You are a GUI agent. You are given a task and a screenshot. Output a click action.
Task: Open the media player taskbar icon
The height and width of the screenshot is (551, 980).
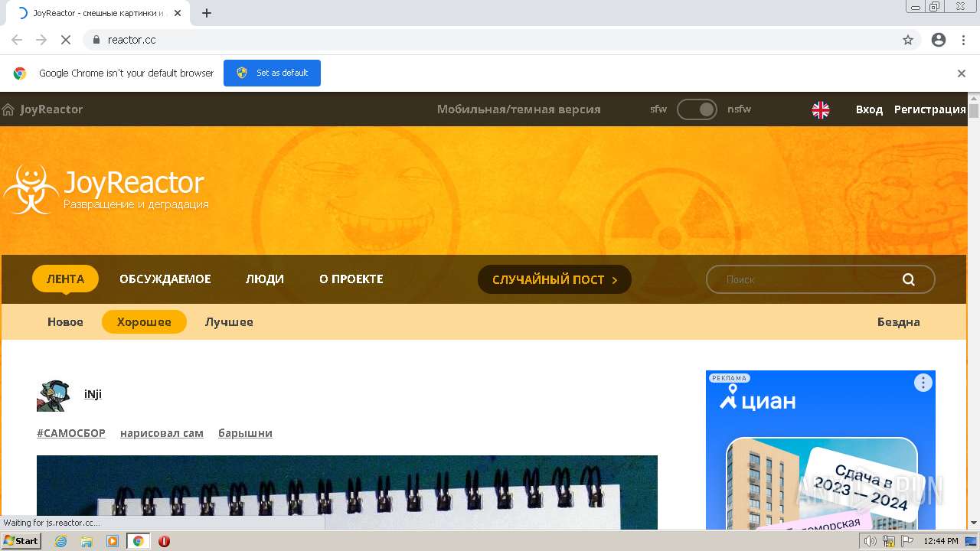(x=113, y=541)
